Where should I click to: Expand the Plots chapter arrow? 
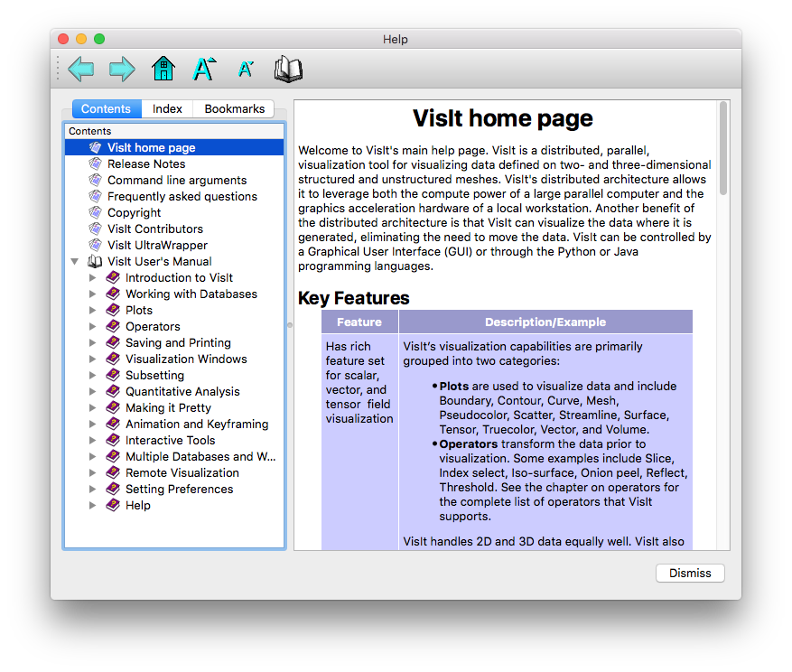[x=92, y=310]
